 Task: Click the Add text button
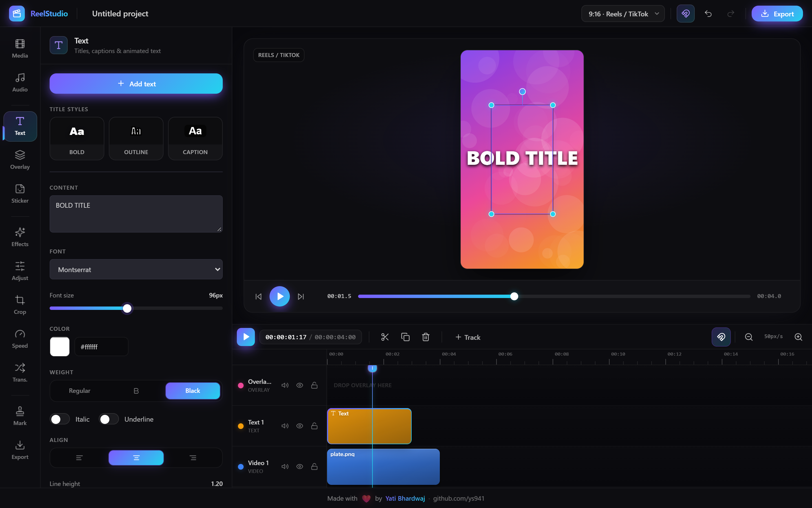point(136,84)
